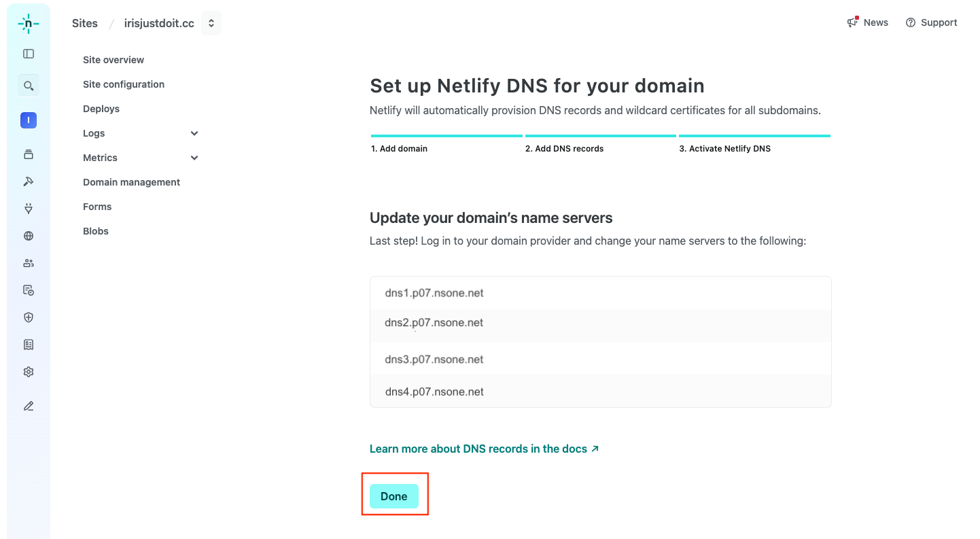
Task: Click the Netlify logo in the sidebar
Action: pos(28,24)
